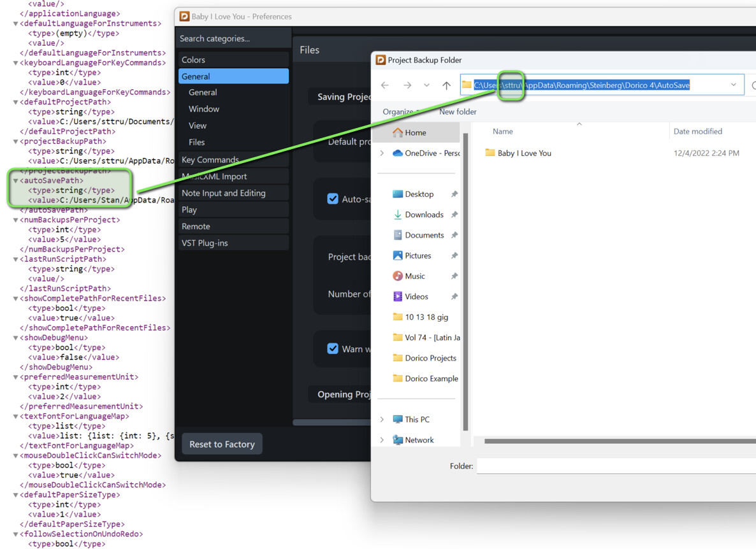The width and height of the screenshot is (756, 549).
Task: Click the AutoSave path in address bar
Action: [x=581, y=85]
